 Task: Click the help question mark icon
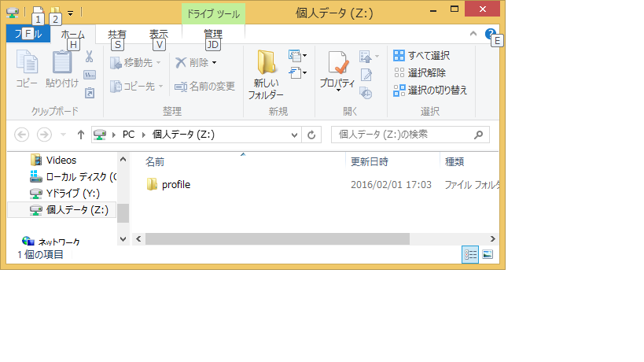[491, 34]
